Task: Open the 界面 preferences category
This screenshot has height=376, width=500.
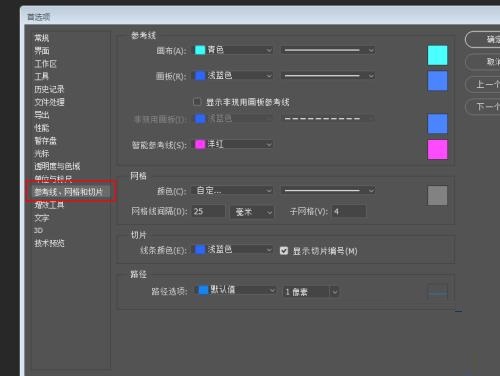Action: click(42, 51)
